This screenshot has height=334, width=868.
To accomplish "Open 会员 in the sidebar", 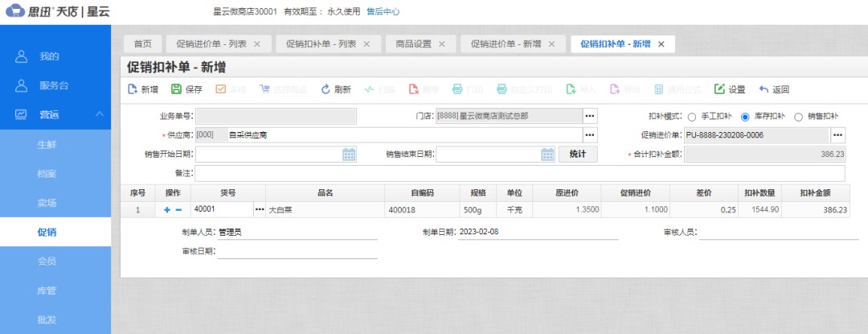I will click(55, 262).
